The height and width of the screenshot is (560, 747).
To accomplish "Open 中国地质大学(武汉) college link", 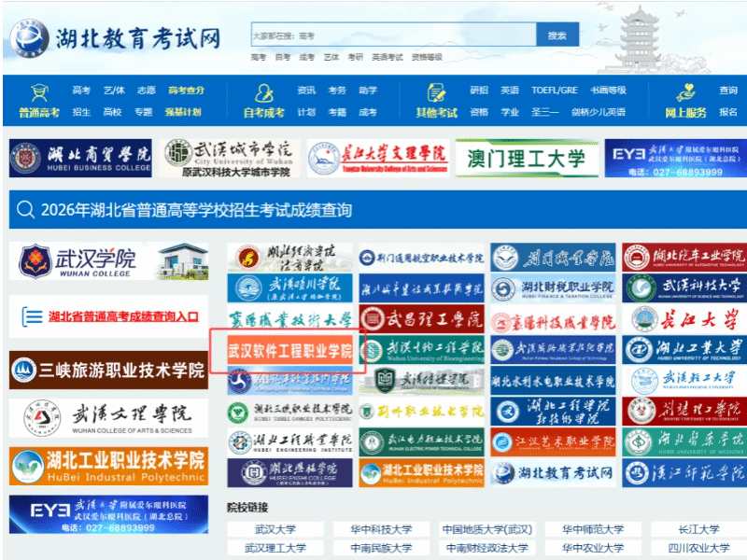I will [x=486, y=529].
